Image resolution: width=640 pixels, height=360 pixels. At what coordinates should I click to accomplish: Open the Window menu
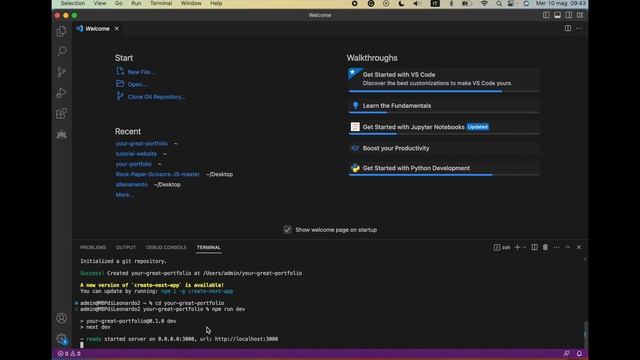point(191,3)
